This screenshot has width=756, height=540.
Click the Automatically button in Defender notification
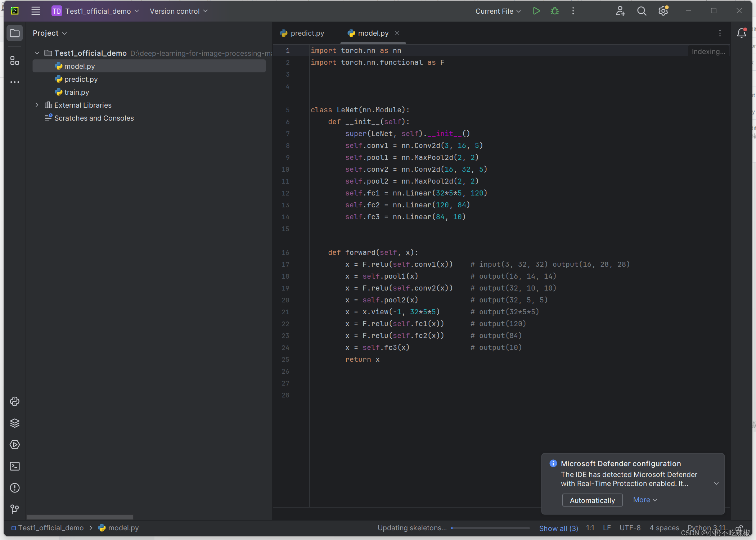[x=592, y=500]
